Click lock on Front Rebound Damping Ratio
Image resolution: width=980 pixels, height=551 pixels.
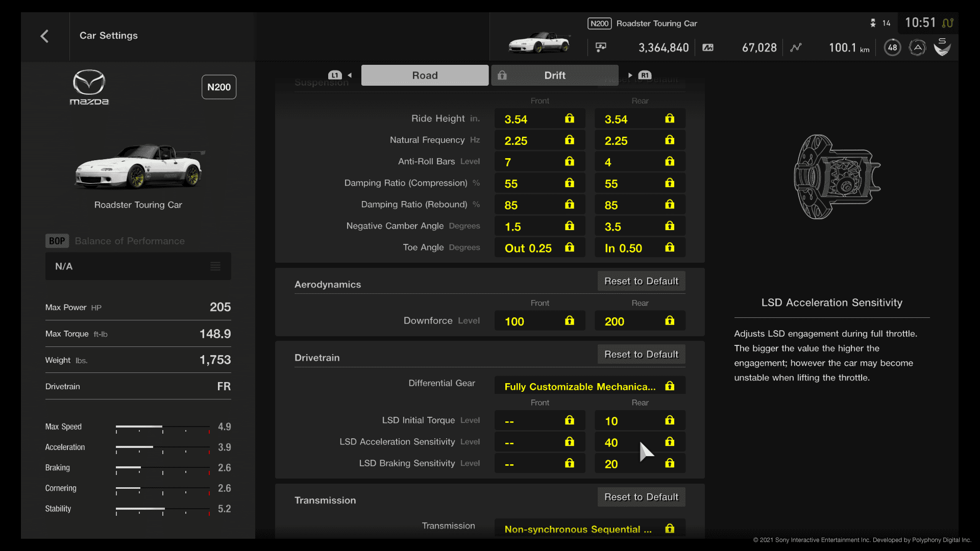570,205
